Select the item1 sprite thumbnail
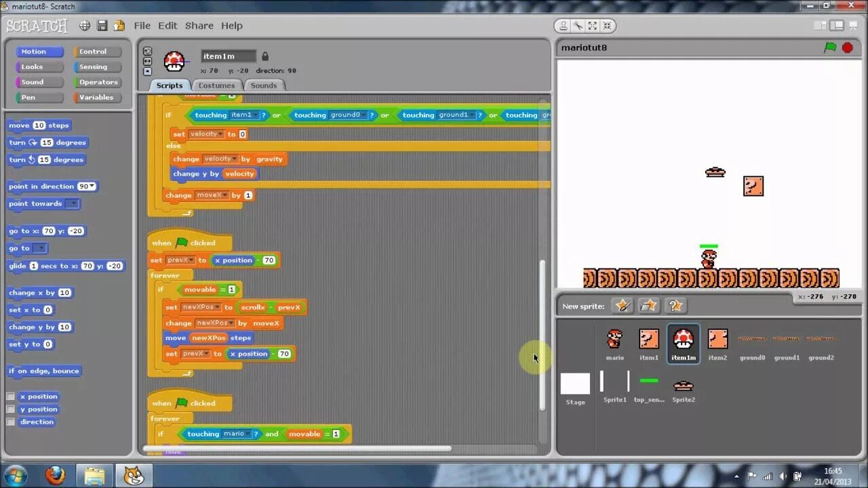This screenshot has width=868, height=488. tap(649, 344)
